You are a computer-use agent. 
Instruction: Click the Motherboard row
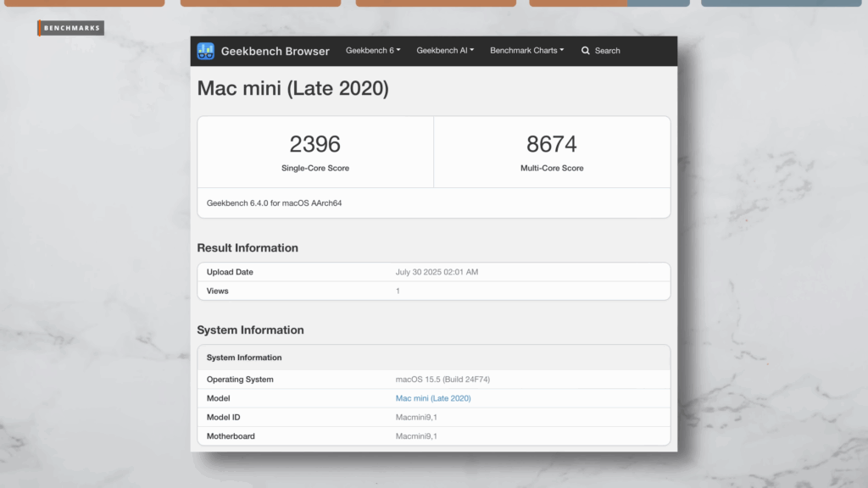click(x=433, y=436)
